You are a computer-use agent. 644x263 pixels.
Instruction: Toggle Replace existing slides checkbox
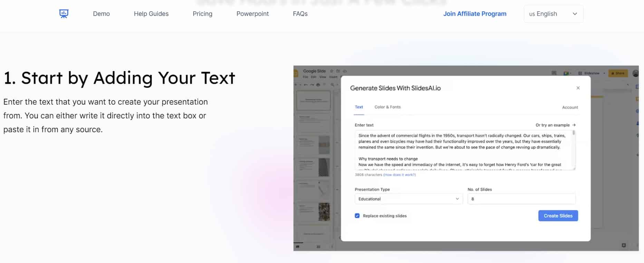tap(357, 216)
